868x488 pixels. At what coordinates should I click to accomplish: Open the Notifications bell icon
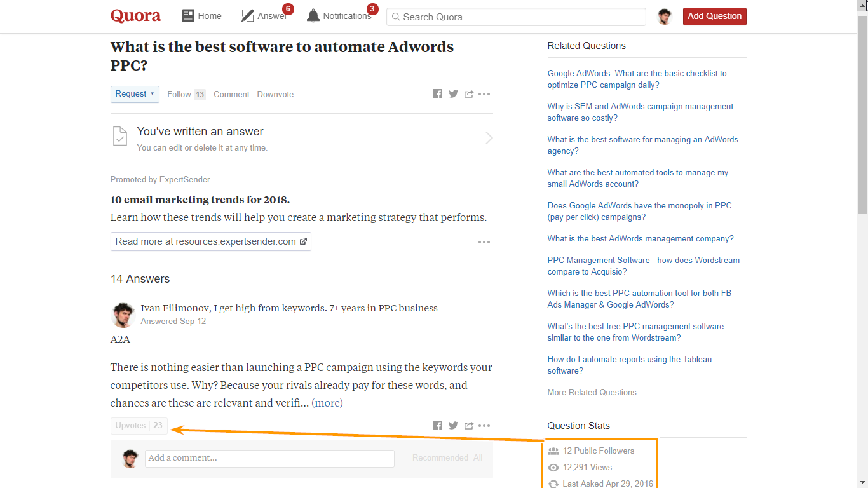click(x=313, y=16)
